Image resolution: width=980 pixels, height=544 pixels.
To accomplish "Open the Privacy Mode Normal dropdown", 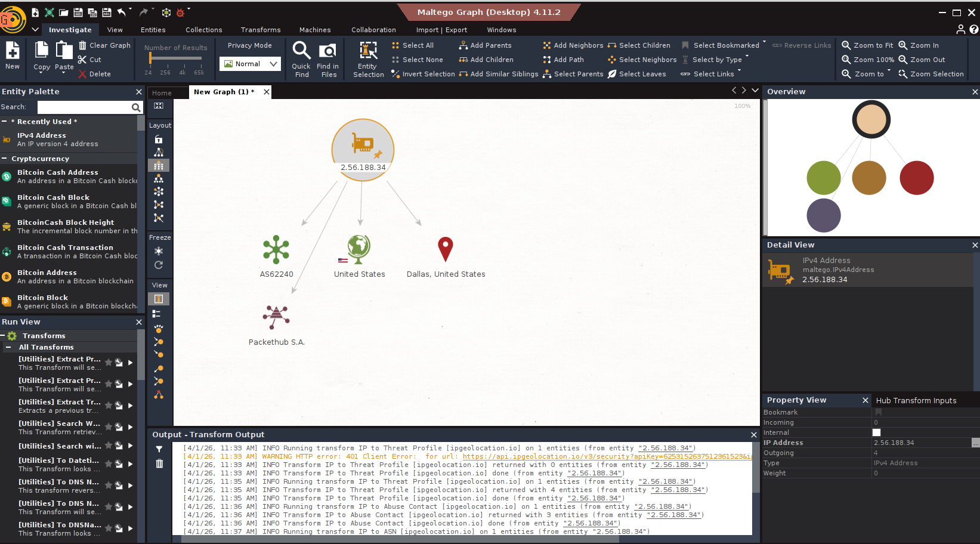I will 273,63.
